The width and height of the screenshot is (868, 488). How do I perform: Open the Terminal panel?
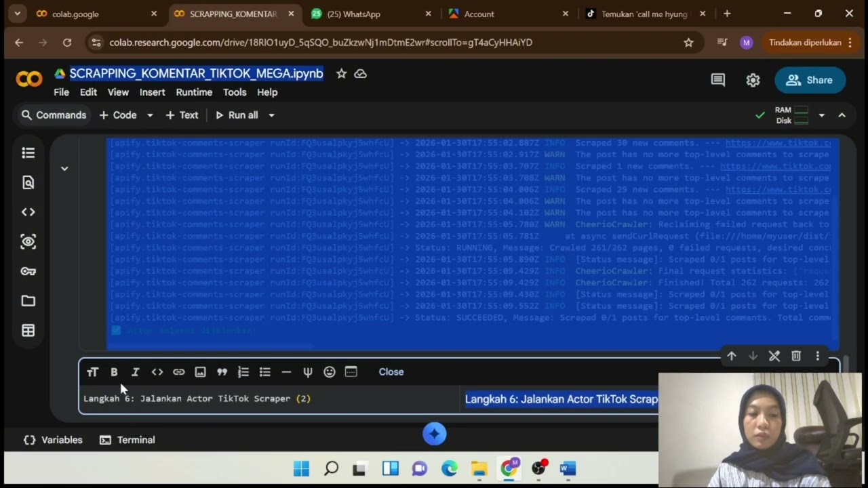pos(127,440)
